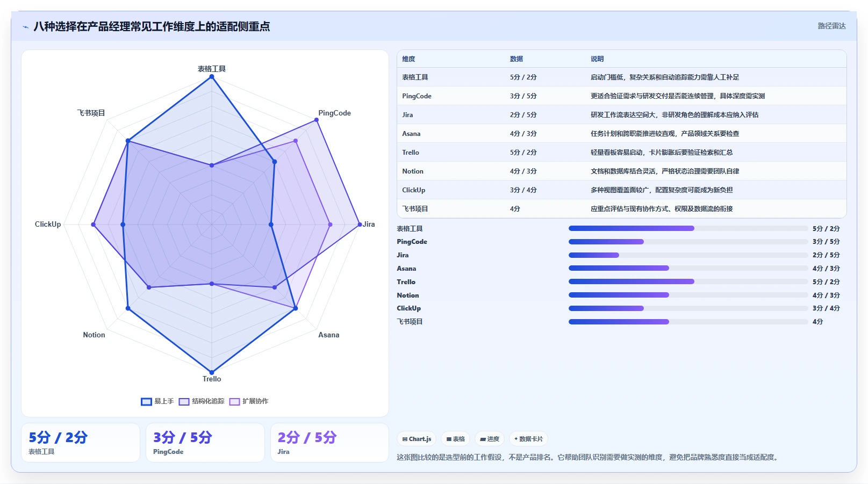Open the Jira summary card

(329, 443)
